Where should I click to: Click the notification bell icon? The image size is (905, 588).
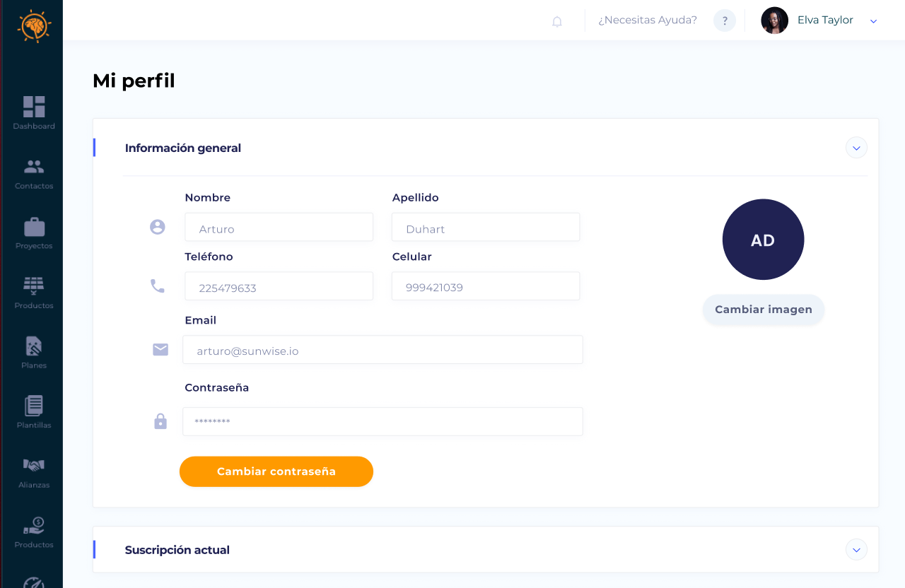tap(557, 21)
